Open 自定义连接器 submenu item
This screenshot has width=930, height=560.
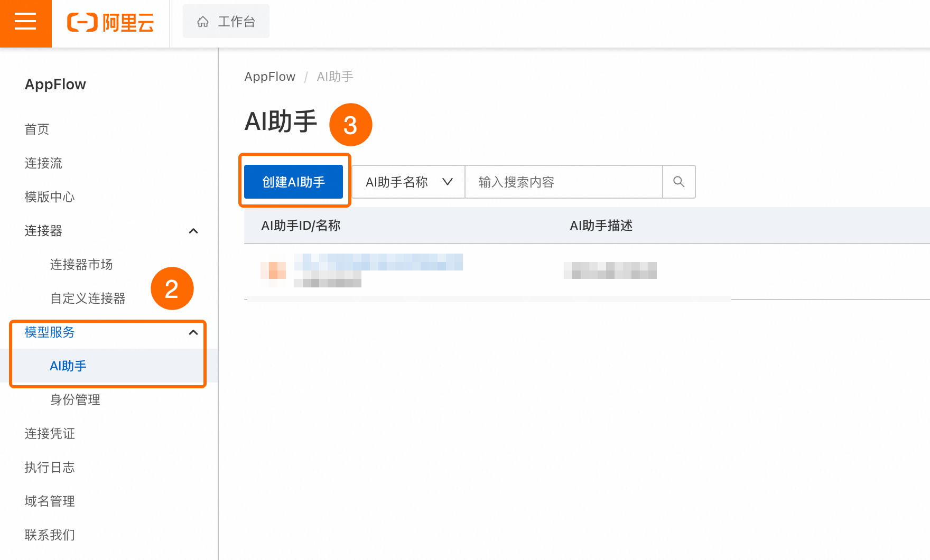pyautogui.click(x=88, y=298)
